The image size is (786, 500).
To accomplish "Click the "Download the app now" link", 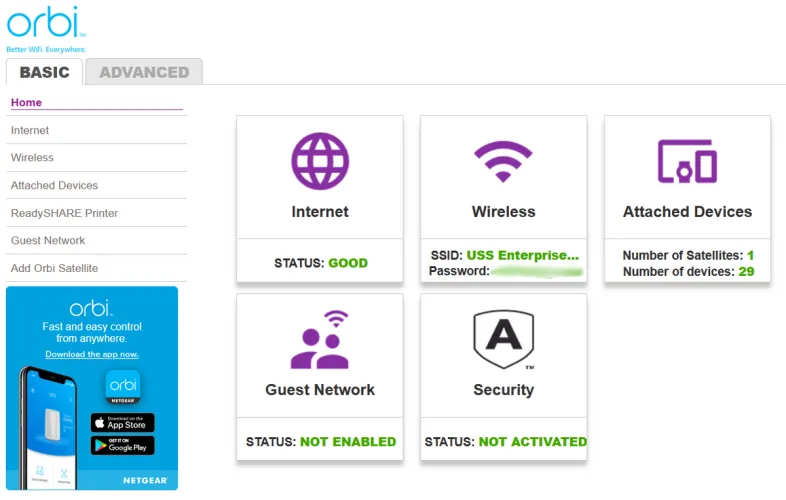I will click(92, 354).
